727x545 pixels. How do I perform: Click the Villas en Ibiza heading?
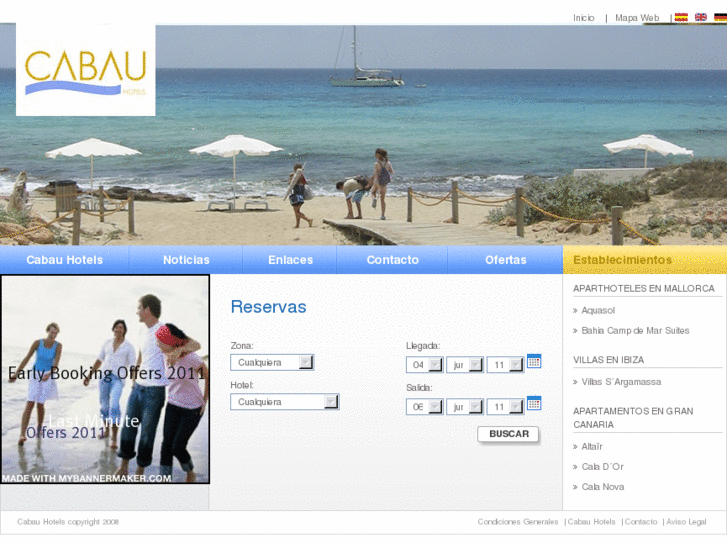(608, 360)
